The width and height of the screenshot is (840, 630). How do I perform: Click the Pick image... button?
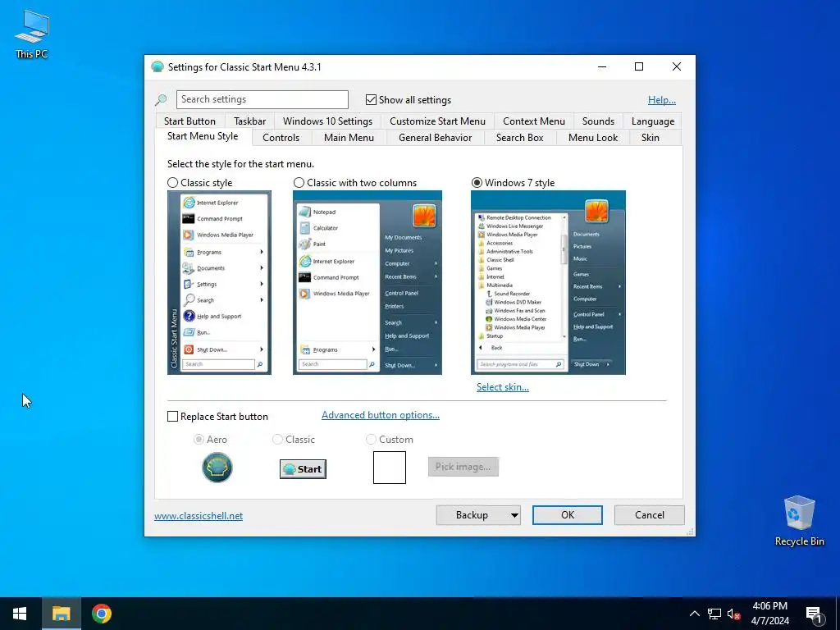(463, 467)
